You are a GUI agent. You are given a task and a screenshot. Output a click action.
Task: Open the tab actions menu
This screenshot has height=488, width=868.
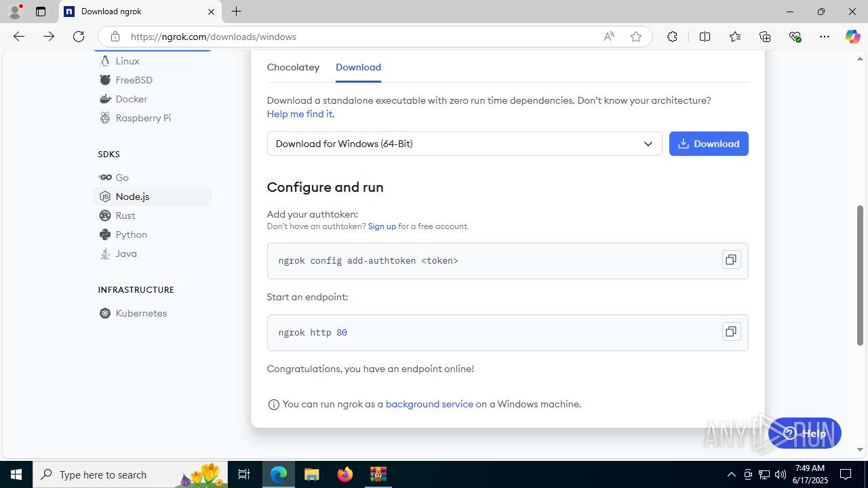click(41, 12)
